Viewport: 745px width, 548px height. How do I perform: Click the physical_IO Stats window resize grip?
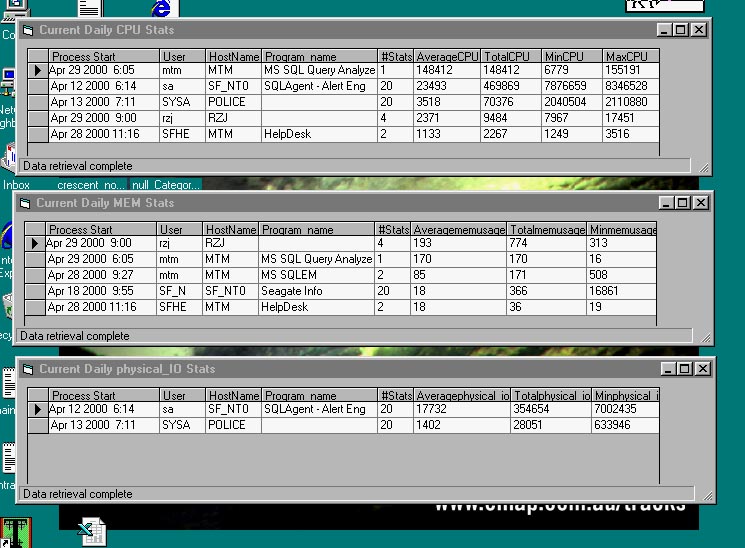tap(707, 495)
